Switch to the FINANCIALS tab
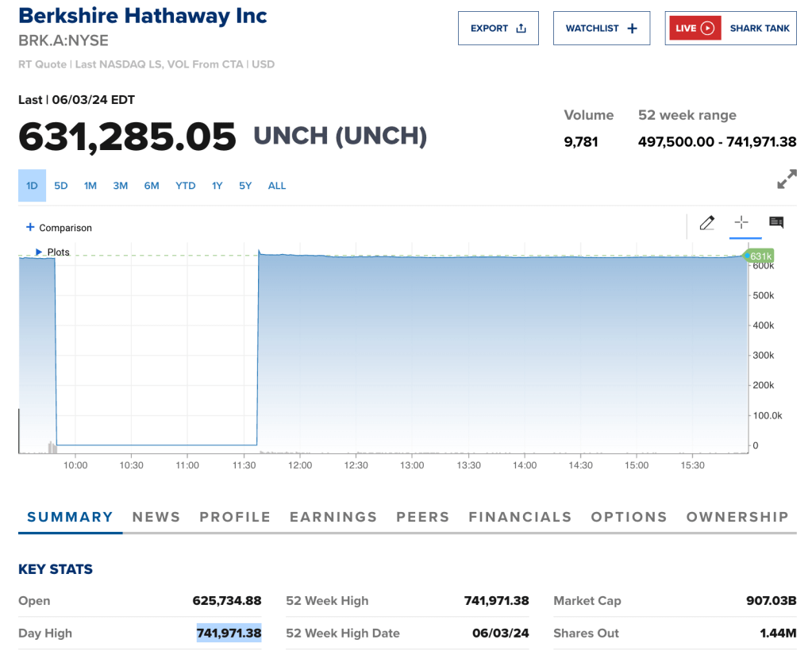 coord(520,517)
